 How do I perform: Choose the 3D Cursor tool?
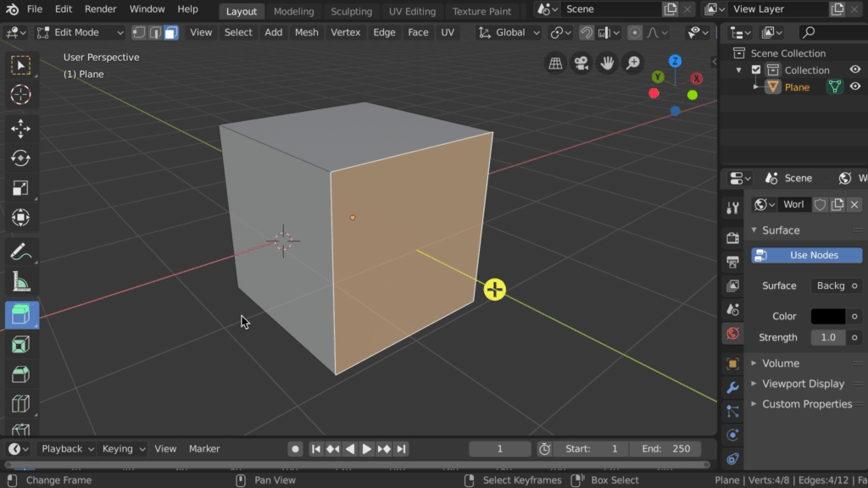pyautogui.click(x=21, y=95)
